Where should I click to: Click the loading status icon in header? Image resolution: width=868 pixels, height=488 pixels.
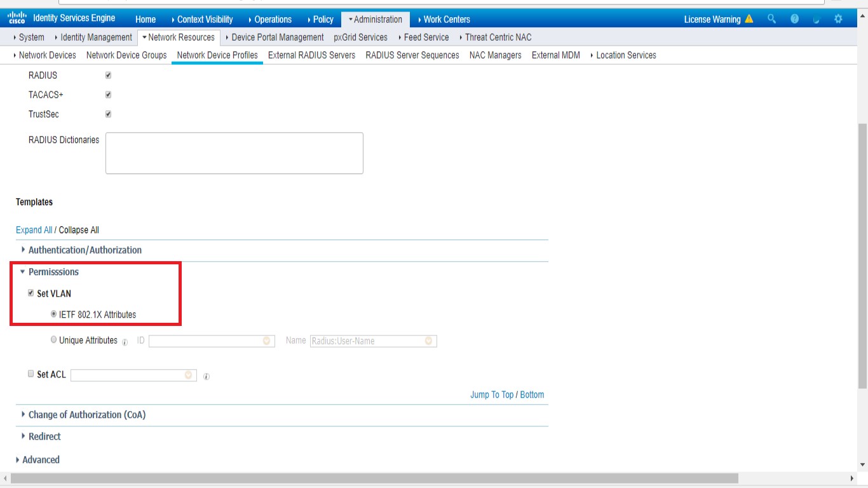click(x=817, y=19)
